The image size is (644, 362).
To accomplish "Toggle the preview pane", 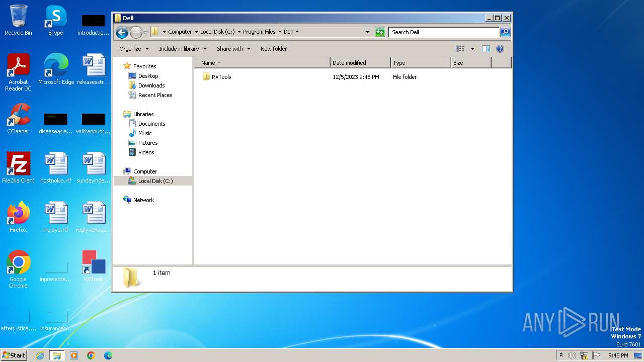I will (486, 49).
